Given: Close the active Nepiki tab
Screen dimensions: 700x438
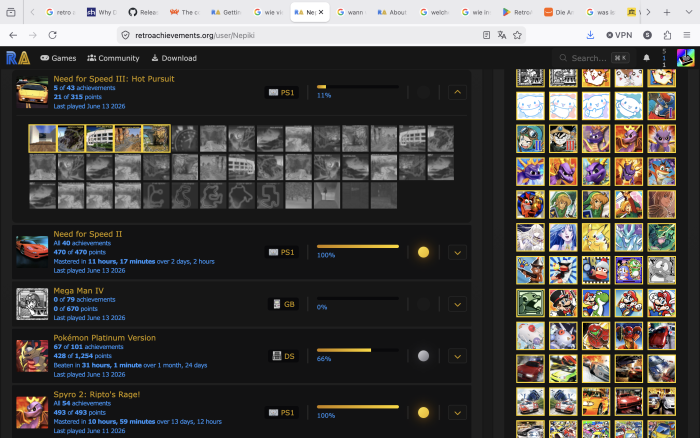Looking at the screenshot, I should click(x=321, y=13).
